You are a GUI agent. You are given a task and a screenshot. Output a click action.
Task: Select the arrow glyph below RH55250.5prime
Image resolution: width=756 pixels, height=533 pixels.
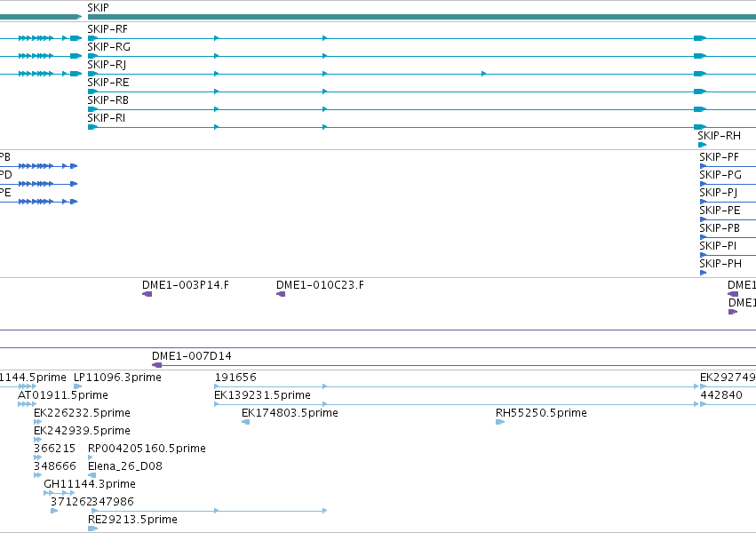click(x=500, y=422)
